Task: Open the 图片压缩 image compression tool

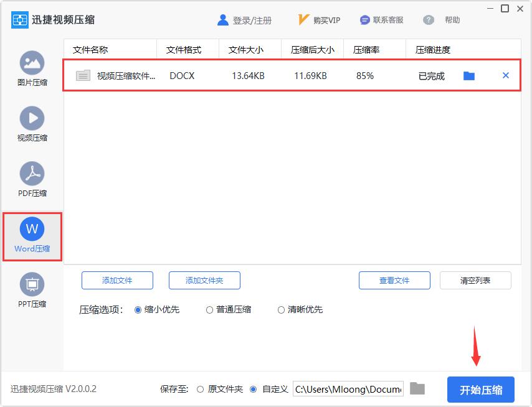Action: click(x=32, y=68)
